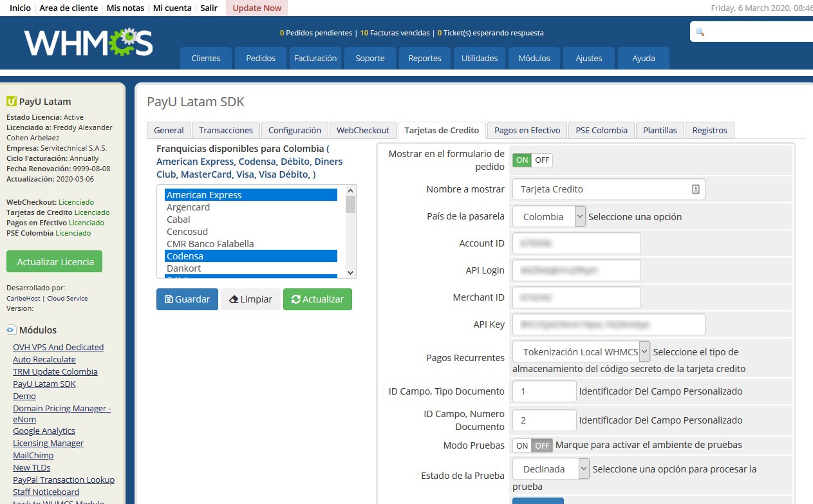Open the Mis notas link
Screen dimensions: 813x504
coord(126,8)
